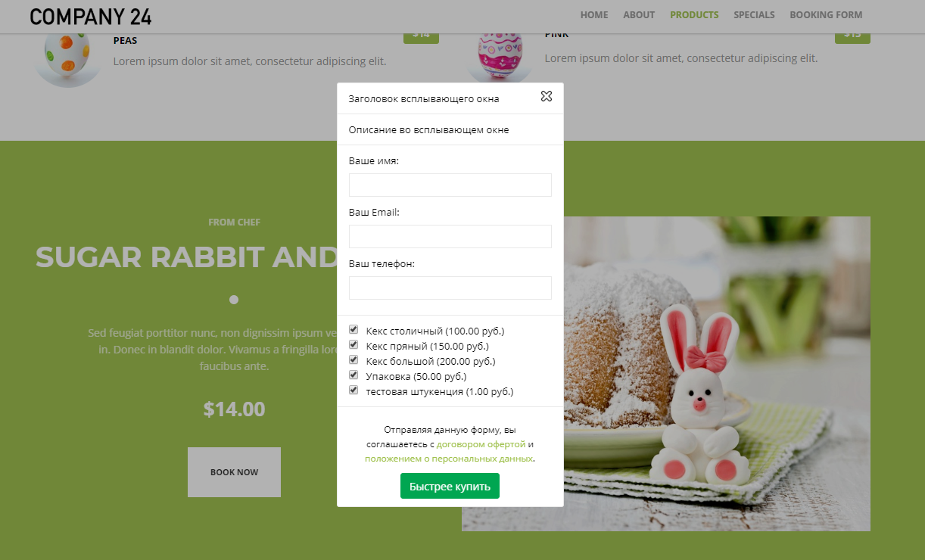Uncheck Кекс пряный checkbox
The width and height of the screenshot is (925, 560).
pos(353,344)
